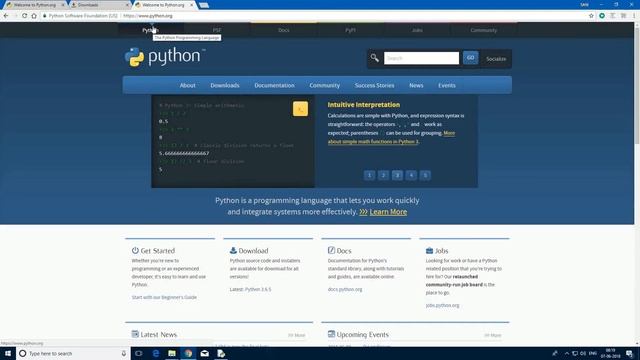Open the Action Center notification icon
640x360 pixels.
[x=629, y=353]
